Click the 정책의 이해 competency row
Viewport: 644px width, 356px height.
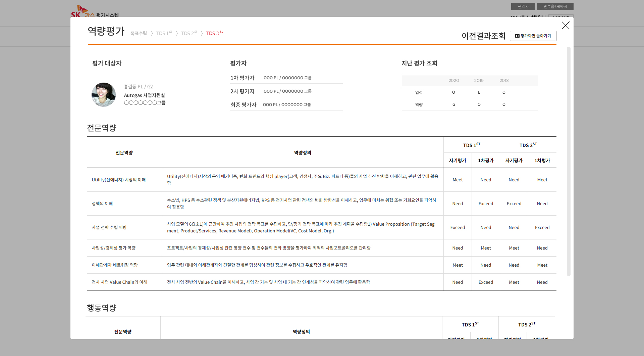point(102,204)
